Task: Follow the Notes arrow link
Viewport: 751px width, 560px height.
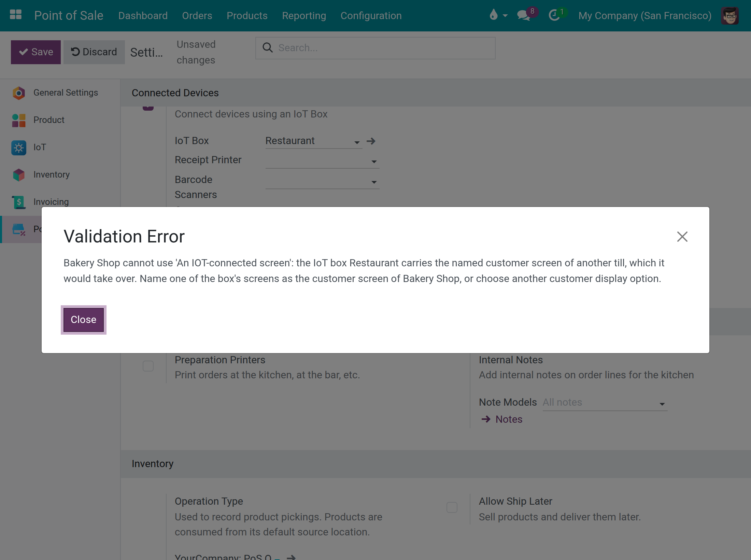Action: (502, 419)
